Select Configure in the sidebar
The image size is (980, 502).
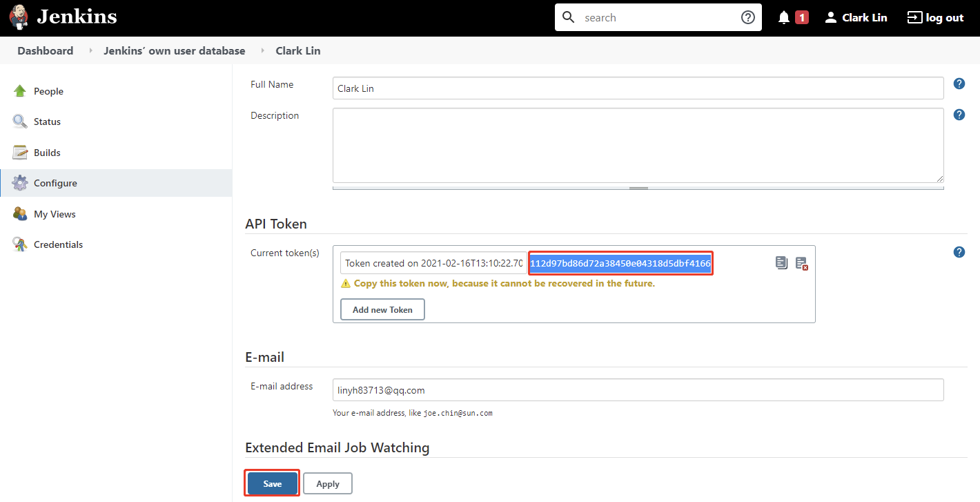[55, 183]
